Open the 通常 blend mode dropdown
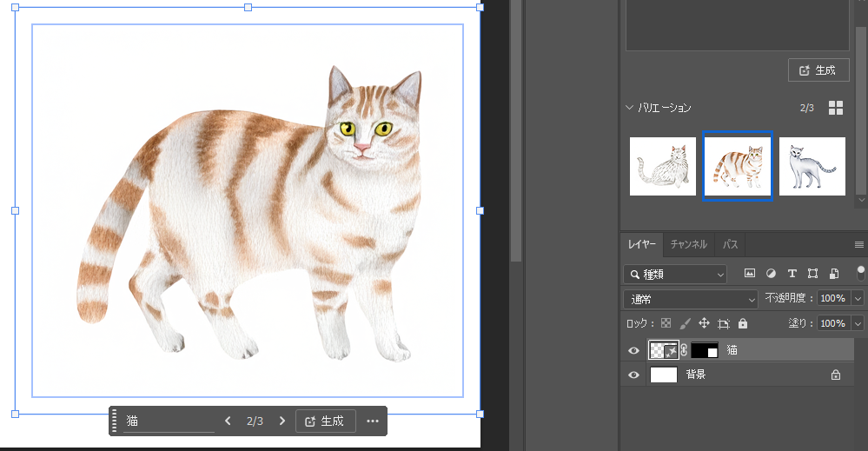This screenshot has width=868, height=451. (x=692, y=299)
